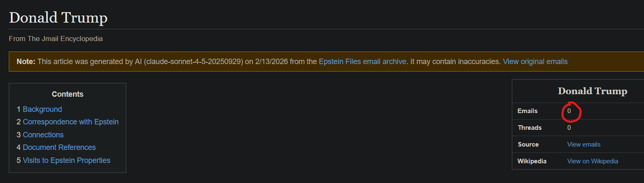
Task: Click the Contents box heading
Action: click(68, 94)
